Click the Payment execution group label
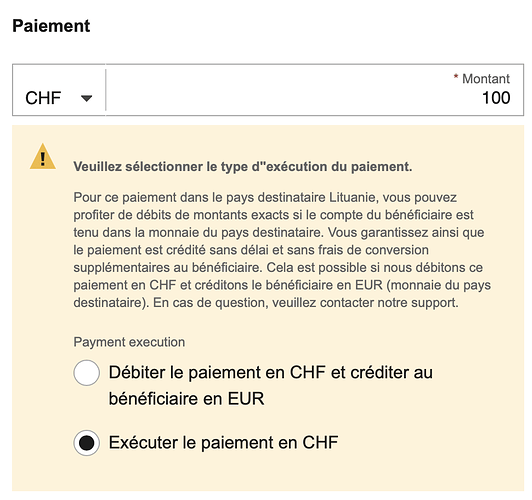This screenshot has height=500, width=532. 129,342
